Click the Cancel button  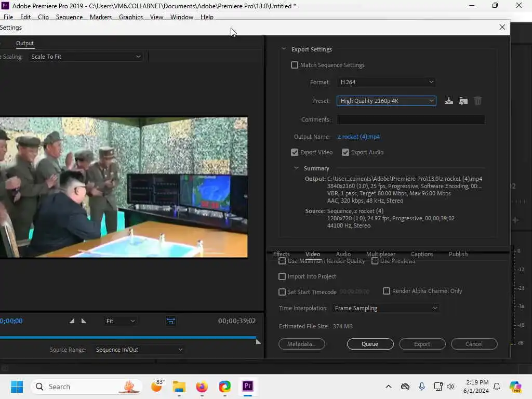click(474, 344)
